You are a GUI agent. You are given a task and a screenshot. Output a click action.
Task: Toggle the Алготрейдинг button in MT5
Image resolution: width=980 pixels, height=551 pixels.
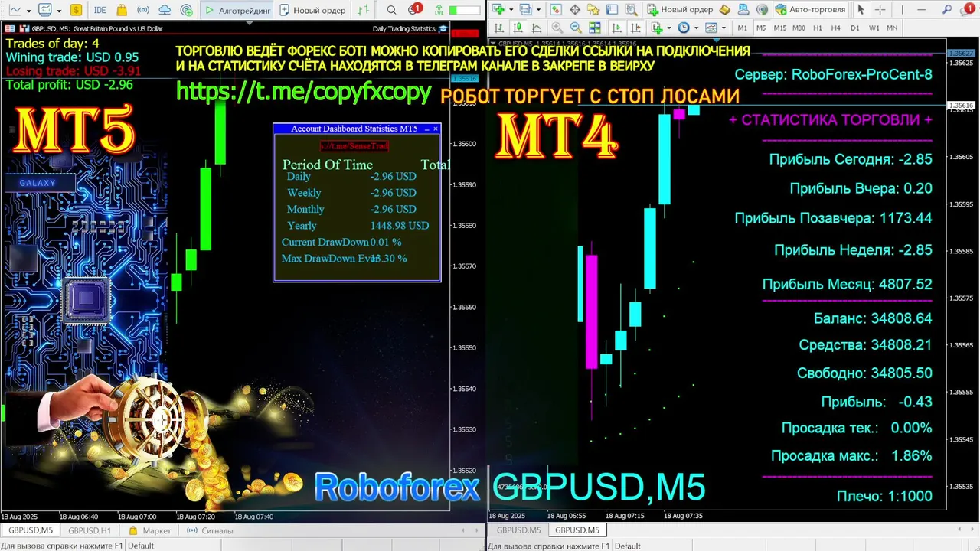237,10
